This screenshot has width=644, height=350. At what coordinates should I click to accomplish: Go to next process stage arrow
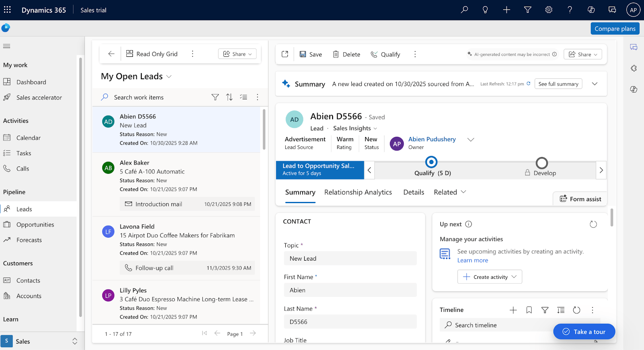coord(601,170)
